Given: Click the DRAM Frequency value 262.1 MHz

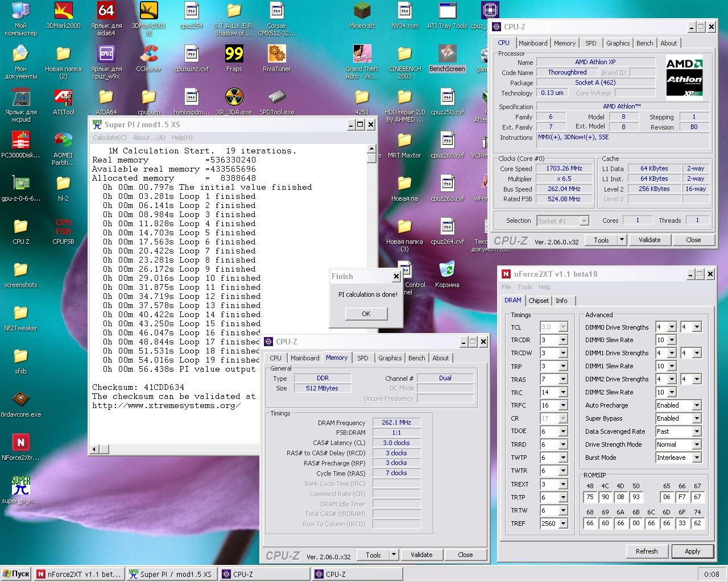Looking at the screenshot, I should 396,422.
